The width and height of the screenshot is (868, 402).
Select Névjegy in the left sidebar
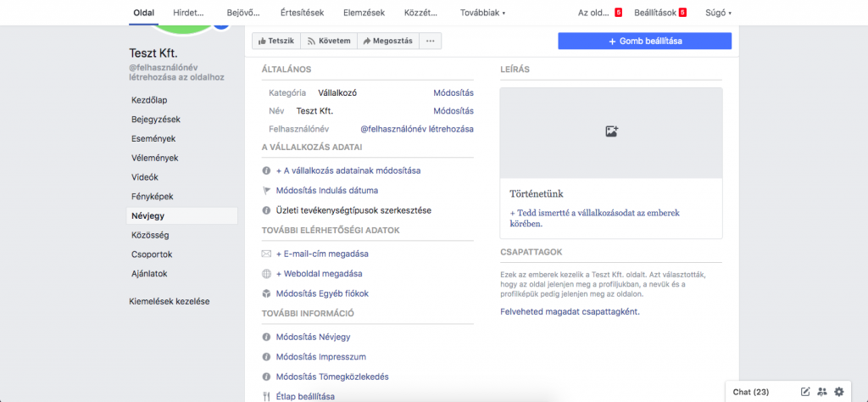182,216
